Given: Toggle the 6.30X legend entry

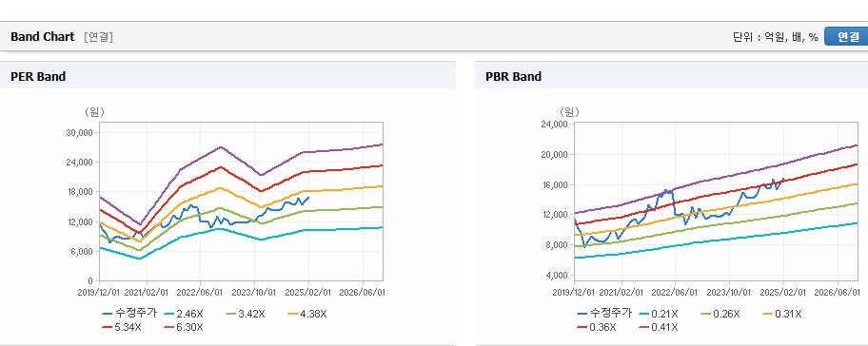Looking at the screenshot, I should [184, 327].
